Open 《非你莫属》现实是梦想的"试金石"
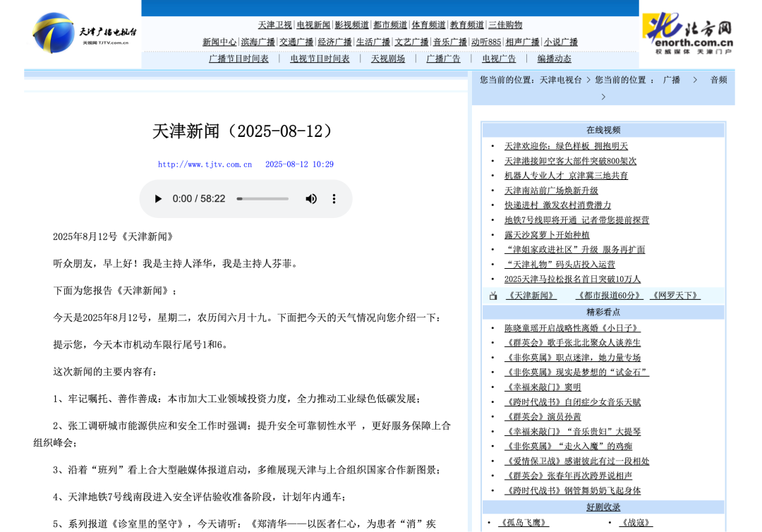The width and height of the screenshot is (762, 532). [x=576, y=373]
